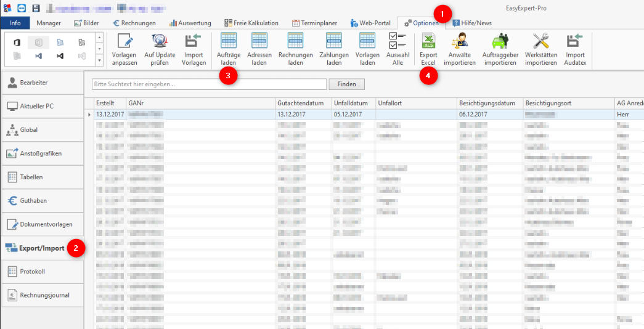Sort by GANr column header
This screenshot has height=329, width=644.
coord(200,103)
